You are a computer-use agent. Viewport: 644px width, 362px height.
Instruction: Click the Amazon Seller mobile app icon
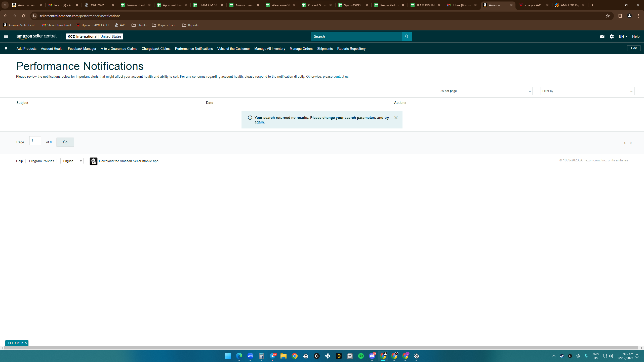click(93, 161)
